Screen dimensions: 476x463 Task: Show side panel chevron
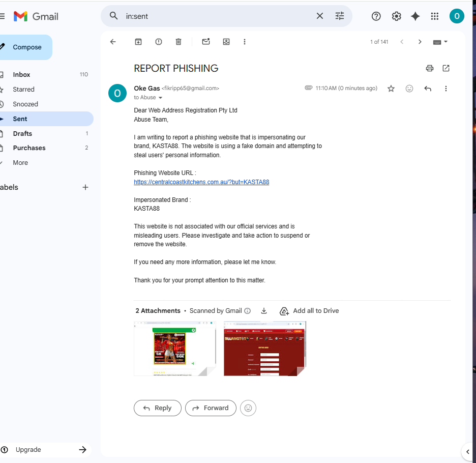click(468, 452)
